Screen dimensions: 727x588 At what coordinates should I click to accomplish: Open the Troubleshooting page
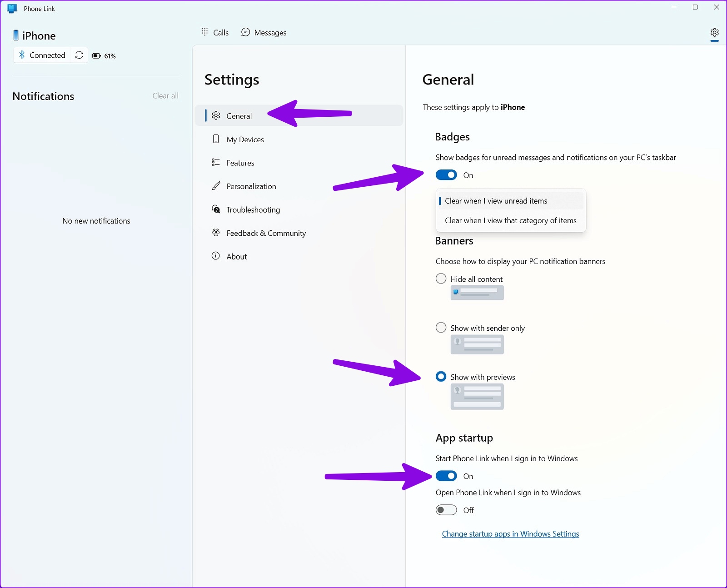[x=299, y=209]
